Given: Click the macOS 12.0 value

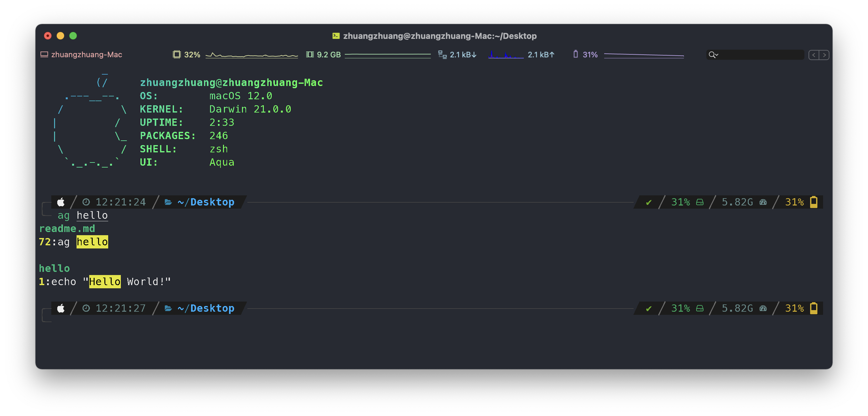Looking at the screenshot, I should pos(241,96).
